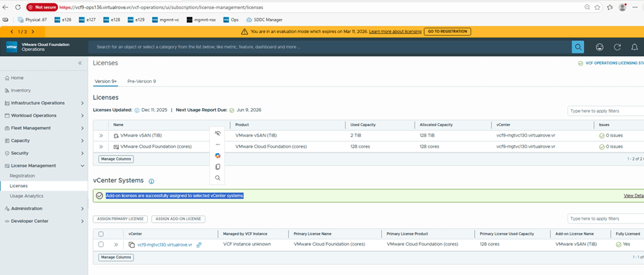Click Learn more about licensing link

click(x=394, y=32)
